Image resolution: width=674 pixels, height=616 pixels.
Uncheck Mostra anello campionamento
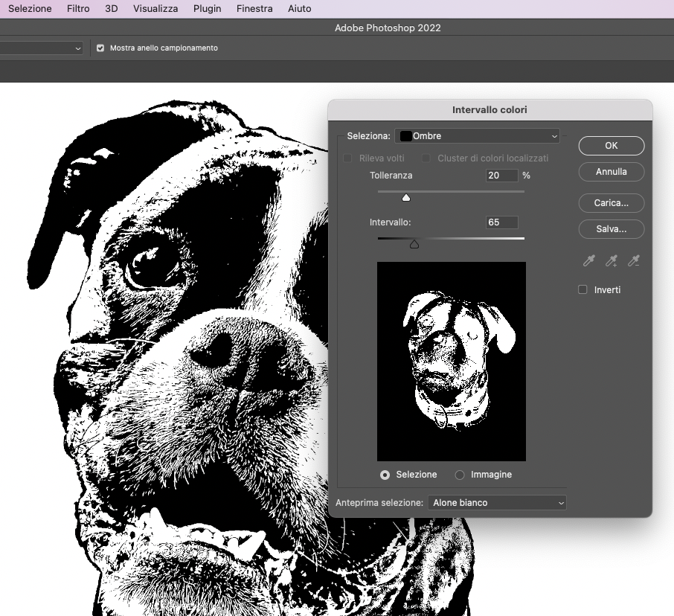pos(100,48)
